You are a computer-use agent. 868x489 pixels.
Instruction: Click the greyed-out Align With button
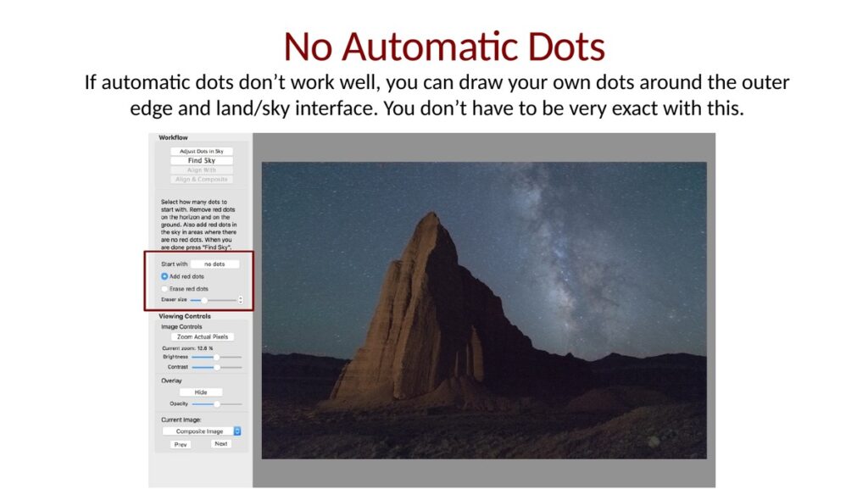tap(202, 169)
